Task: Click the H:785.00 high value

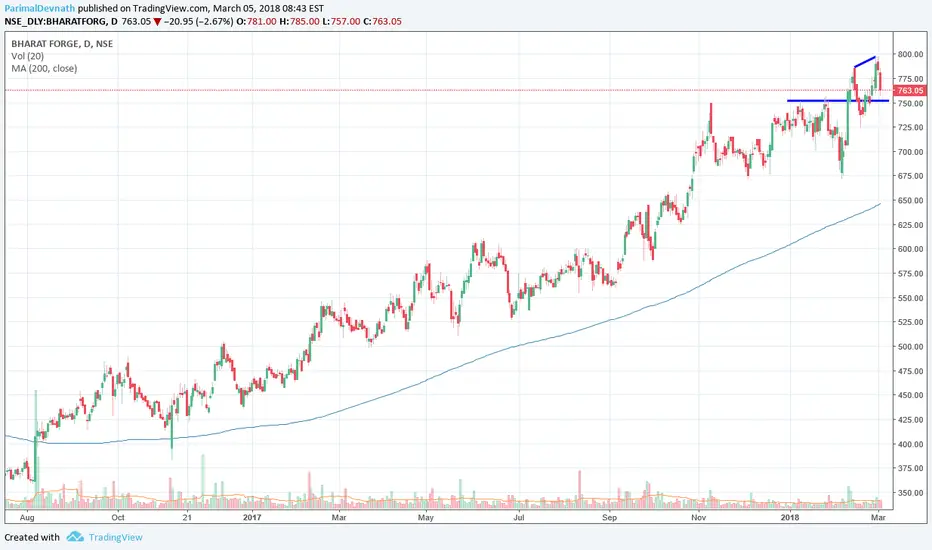Action: [x=298, y=21]
